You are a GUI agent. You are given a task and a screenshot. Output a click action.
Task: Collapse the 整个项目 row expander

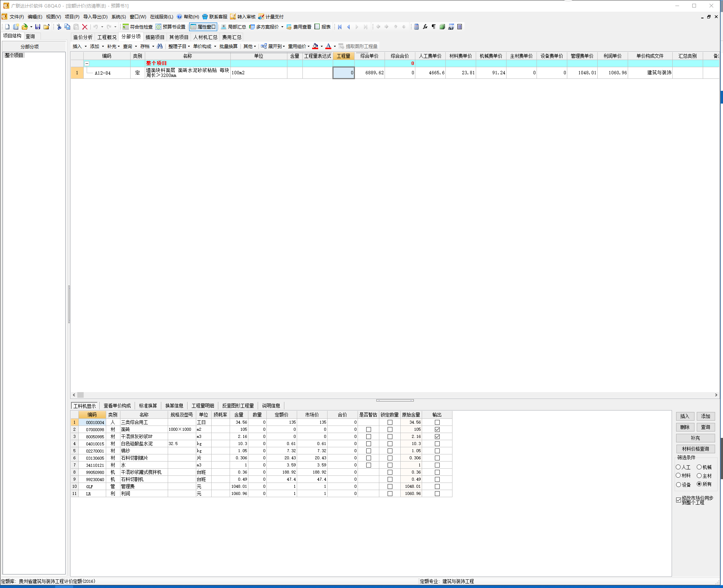(x=87, y=63)
